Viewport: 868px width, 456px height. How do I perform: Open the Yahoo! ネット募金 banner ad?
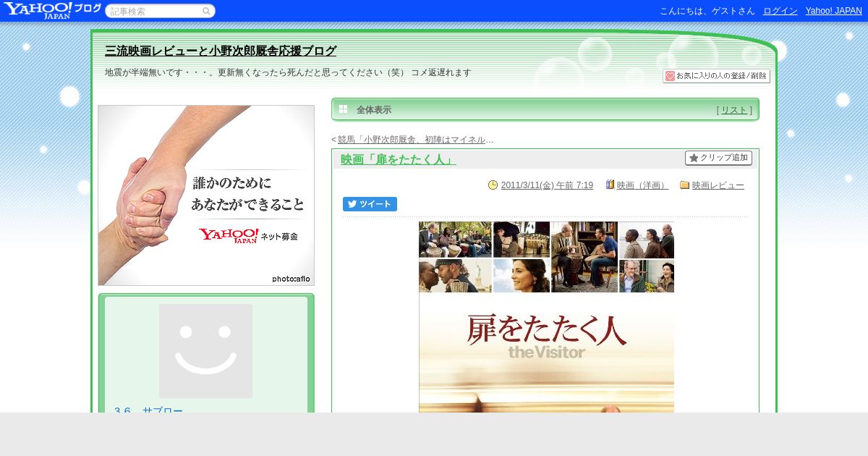click(x=206, y=195)
